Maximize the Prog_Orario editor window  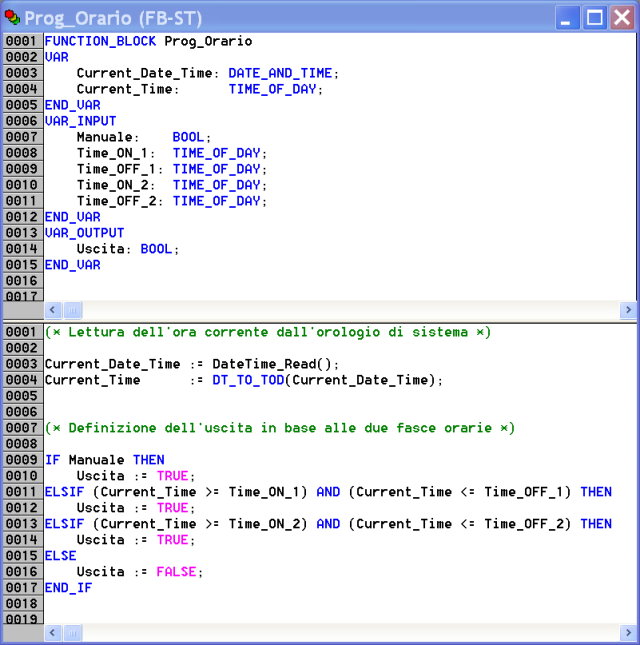[x=595, y=18]
